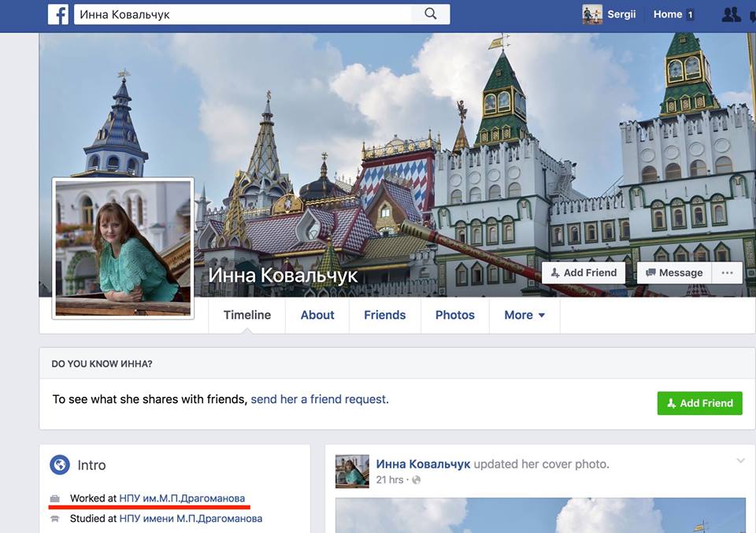Go to Home in top bar

coord(668,14)
